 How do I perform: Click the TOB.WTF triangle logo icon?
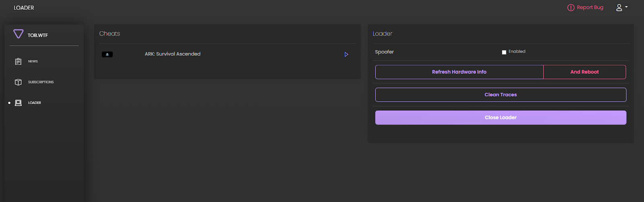click(x=18, y=34)
